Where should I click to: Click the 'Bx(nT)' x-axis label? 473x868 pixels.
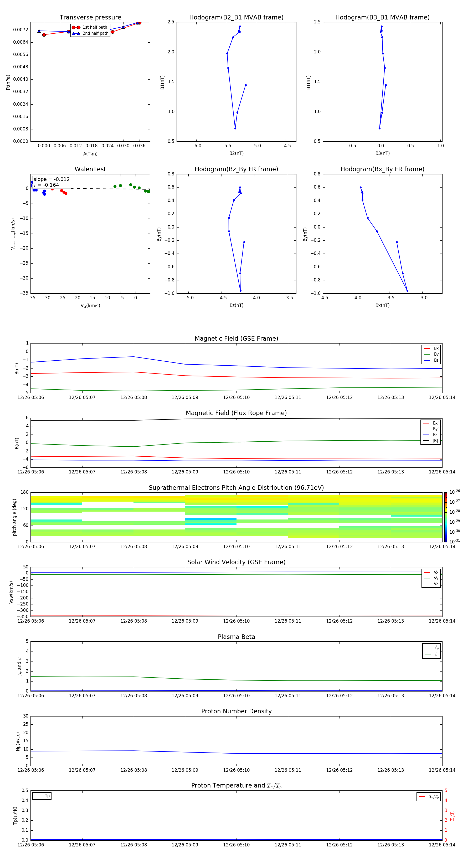click(x=382, y=305)
